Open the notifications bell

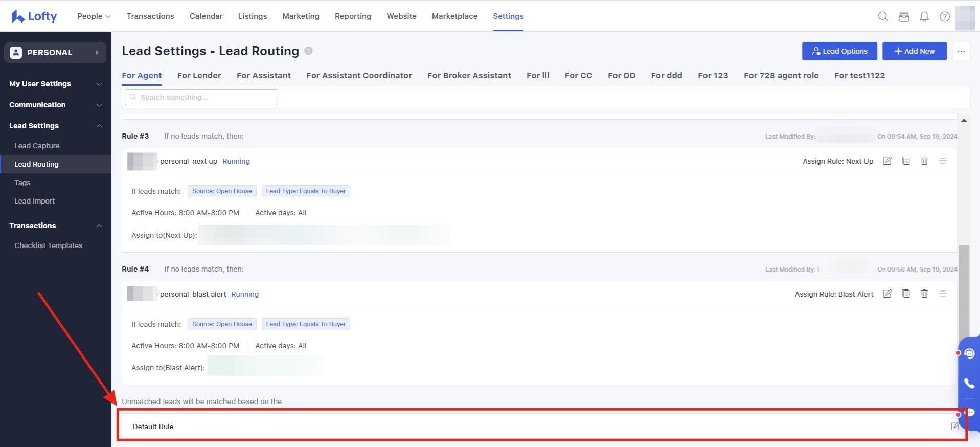924,16
